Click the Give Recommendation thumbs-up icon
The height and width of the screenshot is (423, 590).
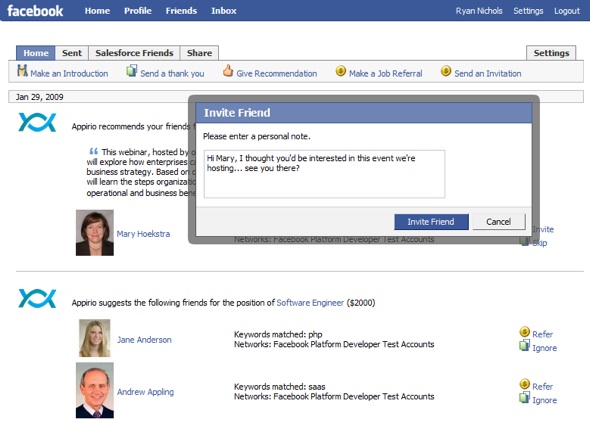pyautogui.click(x=228, y=70)
